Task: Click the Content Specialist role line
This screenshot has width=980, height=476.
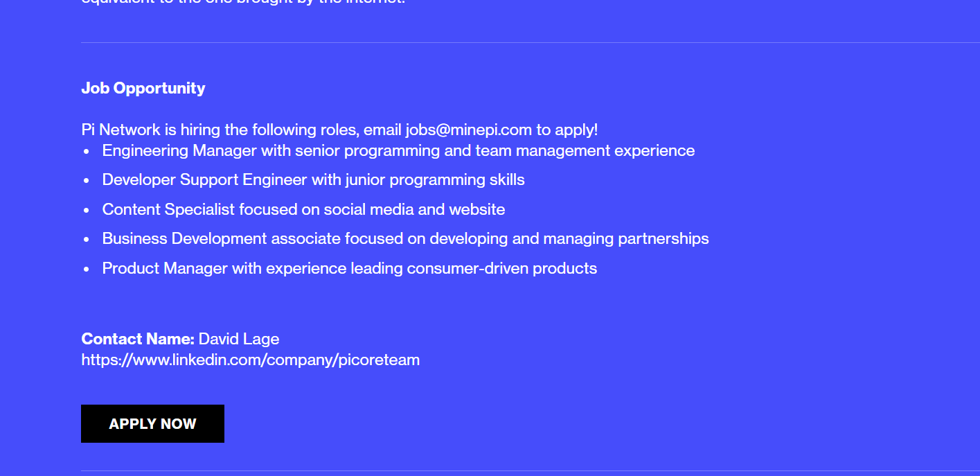Action: tap(303, 209)
